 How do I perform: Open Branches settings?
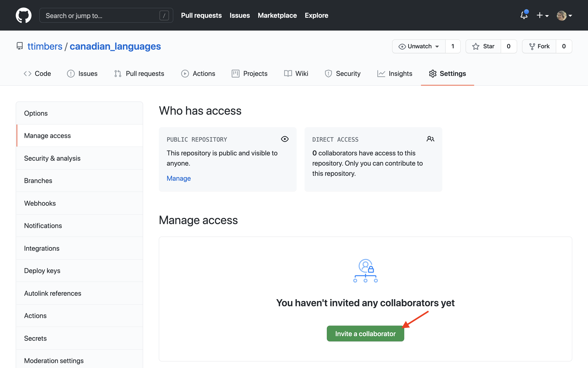click(x=79, y=181)
